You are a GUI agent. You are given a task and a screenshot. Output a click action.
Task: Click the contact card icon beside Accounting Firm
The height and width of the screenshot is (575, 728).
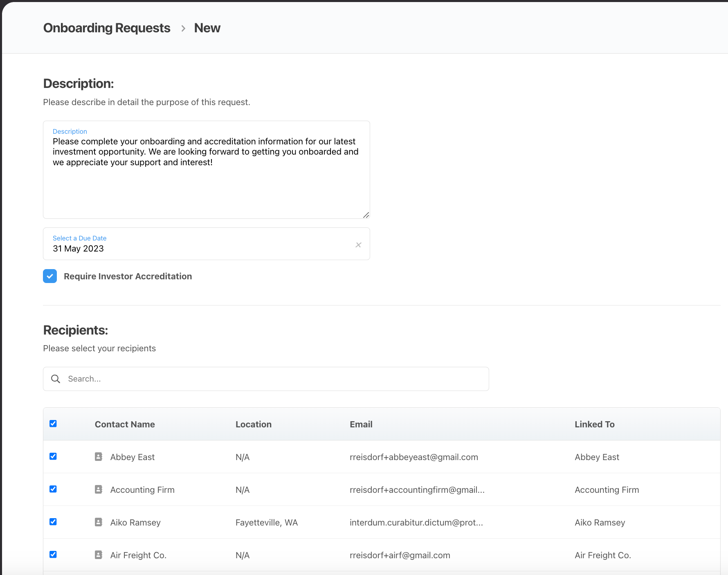[98, 489]
